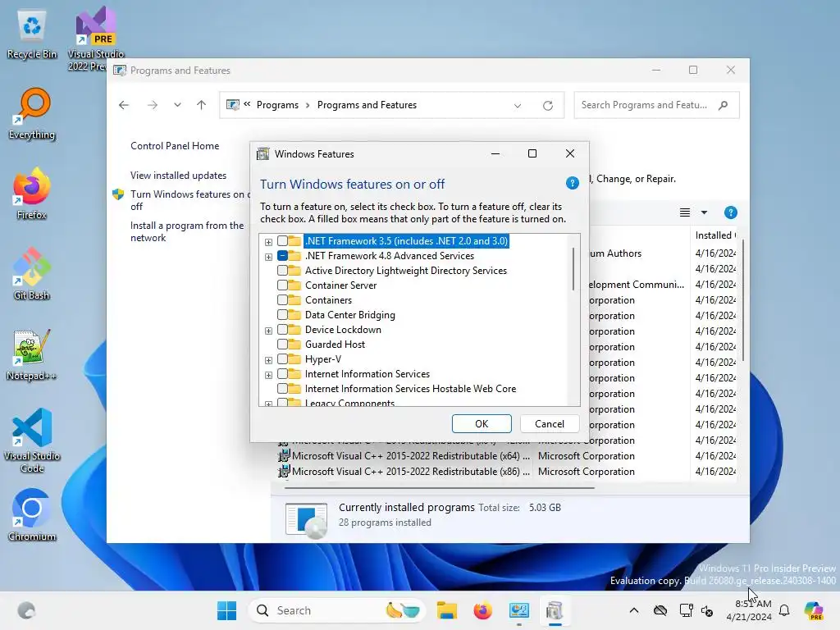Open recent locations dropdown arrow

click(x=177, y=105)
